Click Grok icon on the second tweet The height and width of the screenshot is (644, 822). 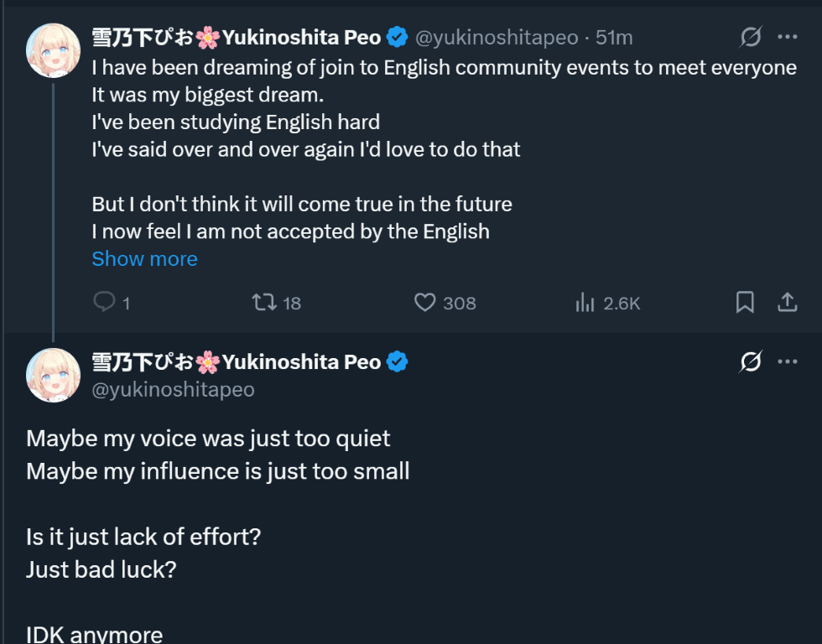click(751, 362)
